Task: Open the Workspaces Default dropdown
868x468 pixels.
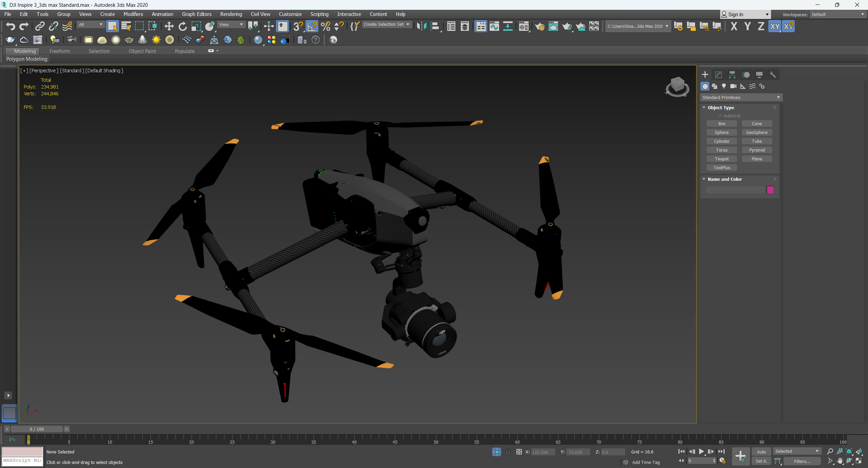Action: point(838,14)
